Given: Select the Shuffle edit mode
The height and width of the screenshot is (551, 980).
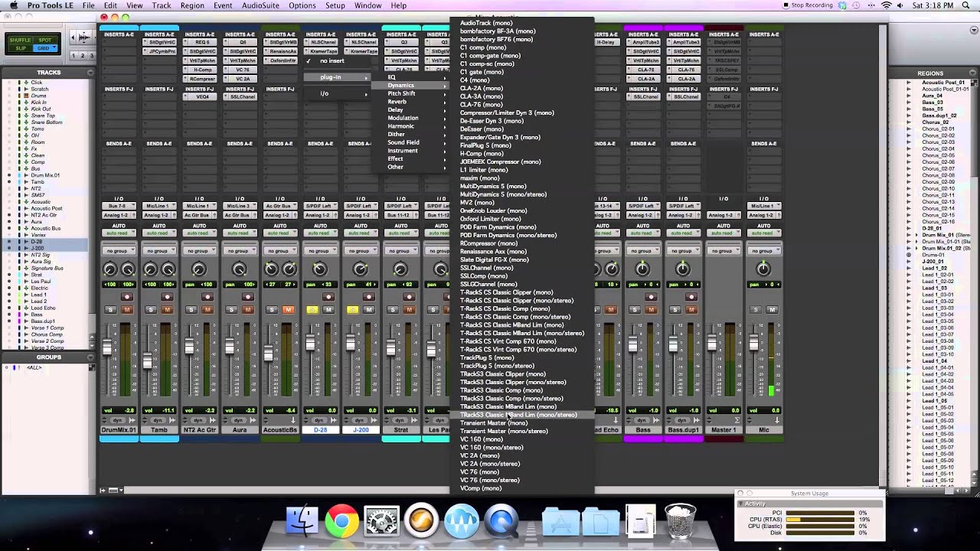Looking at the screenshot, I should click(x=21, y=40).
